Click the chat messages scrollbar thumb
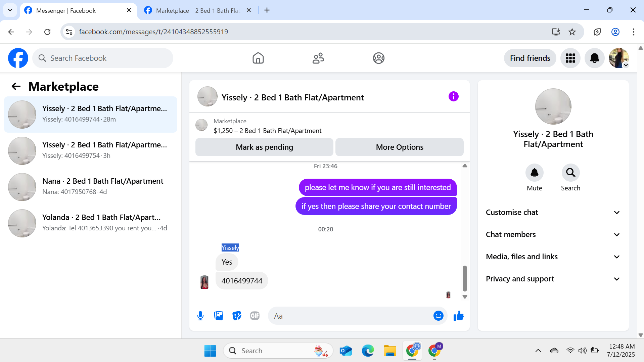Screen dimensions: 644x362 pos(465,278)
